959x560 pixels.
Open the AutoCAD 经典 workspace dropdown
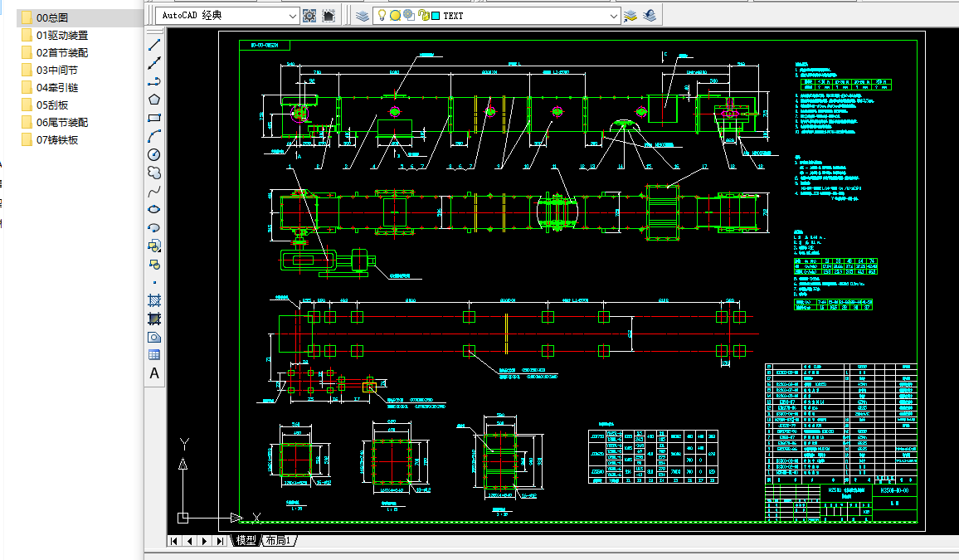(x=292, y=15)
